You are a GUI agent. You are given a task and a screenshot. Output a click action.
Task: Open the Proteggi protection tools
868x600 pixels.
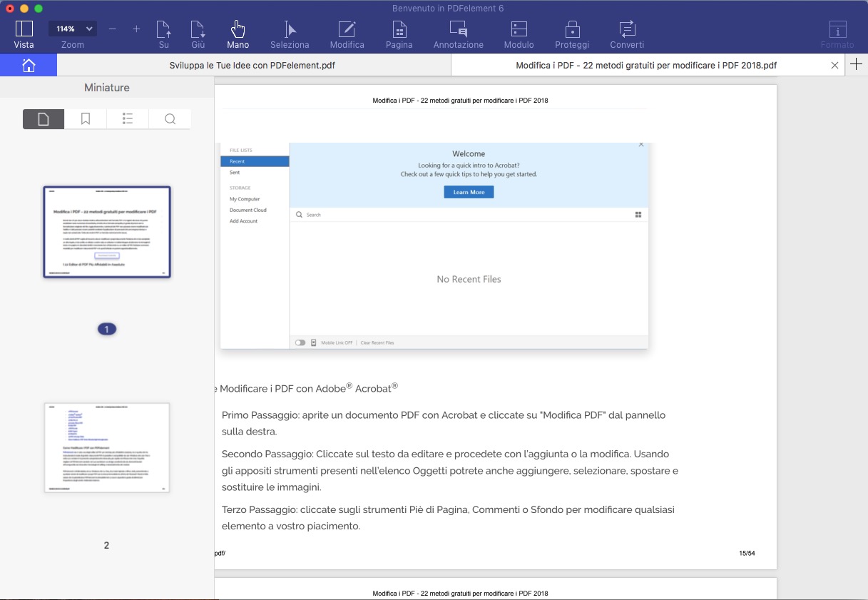click(x=571, y=34)
